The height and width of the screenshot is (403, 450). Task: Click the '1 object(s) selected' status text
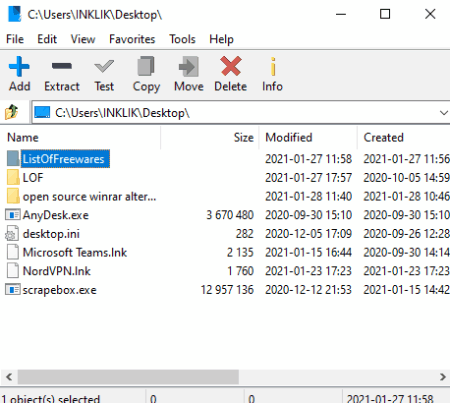[51, 398]
